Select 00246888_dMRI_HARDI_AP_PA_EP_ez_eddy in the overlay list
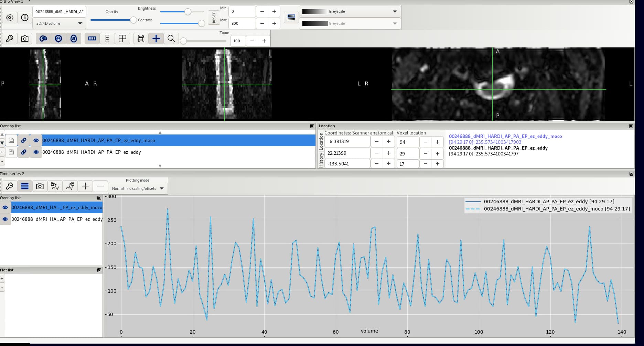Viewport: 644px width, 346px height. click(92, 152)
